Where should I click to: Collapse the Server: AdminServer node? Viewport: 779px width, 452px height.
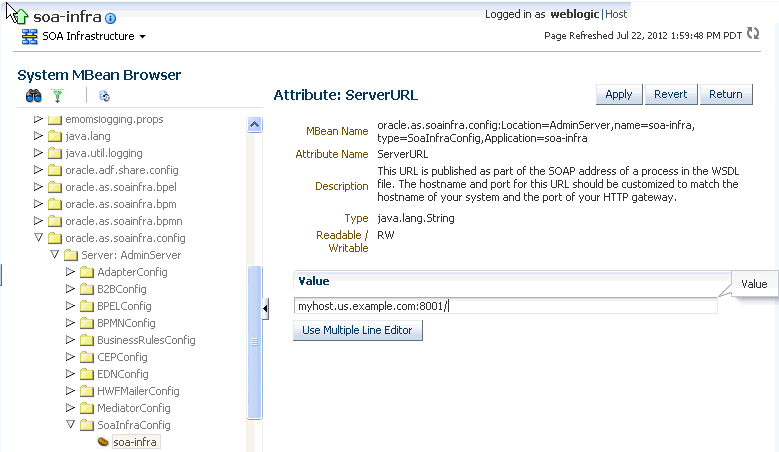tap(55, 254)
